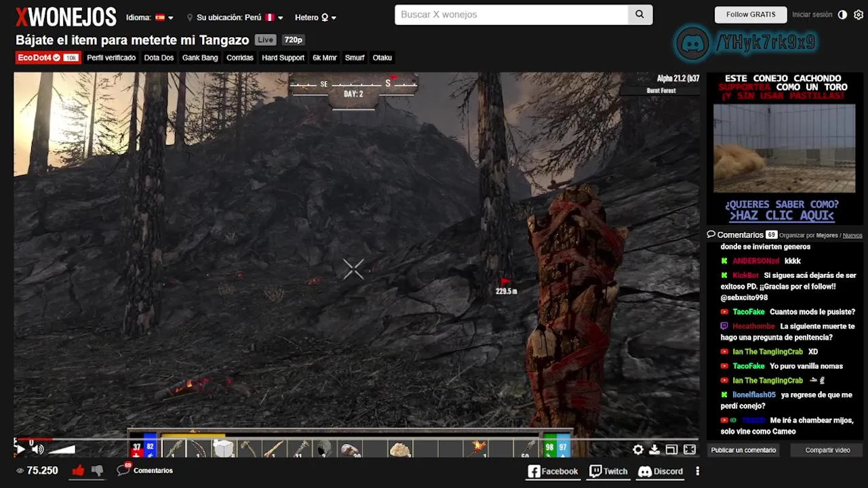The height and width of the screenshot is (488, 868).
Task: Click the play button in the video player
Action: (x=20, y=449)
